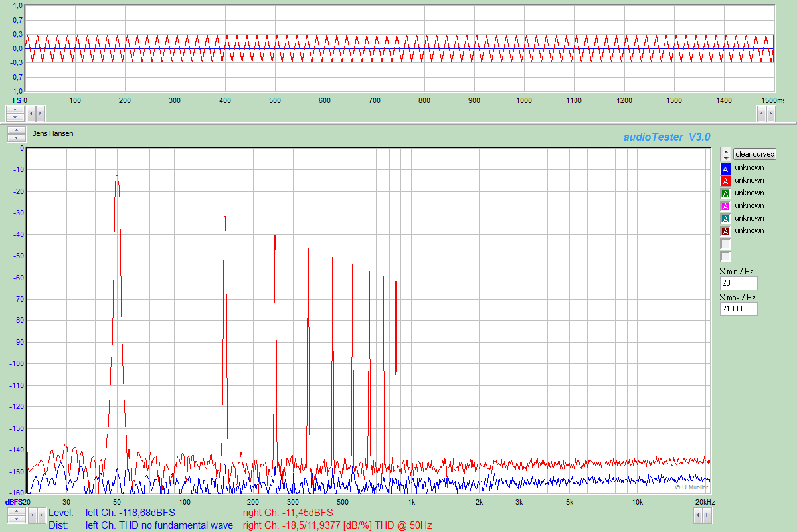Click right arrow beside the 1500ms time label

tap(770, 114)
